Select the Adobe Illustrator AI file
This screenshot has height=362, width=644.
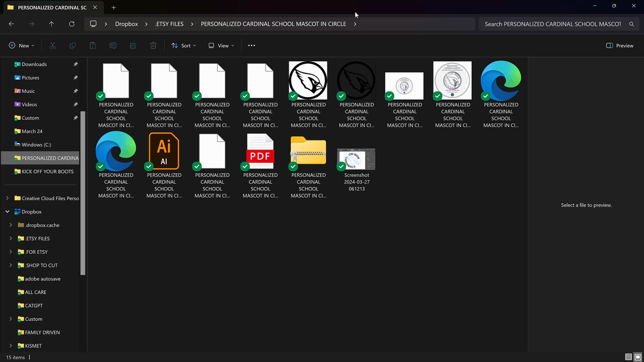tap(164, 151)
